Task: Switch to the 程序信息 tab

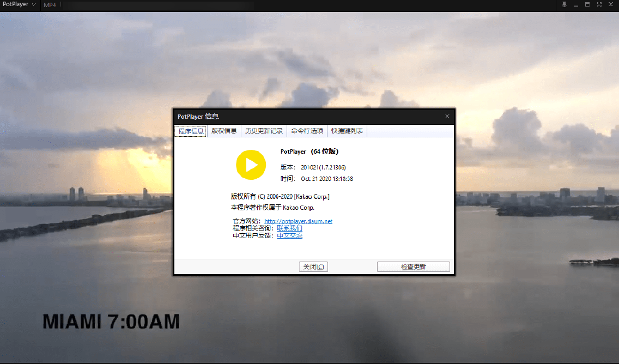Action: pos(191,131)
